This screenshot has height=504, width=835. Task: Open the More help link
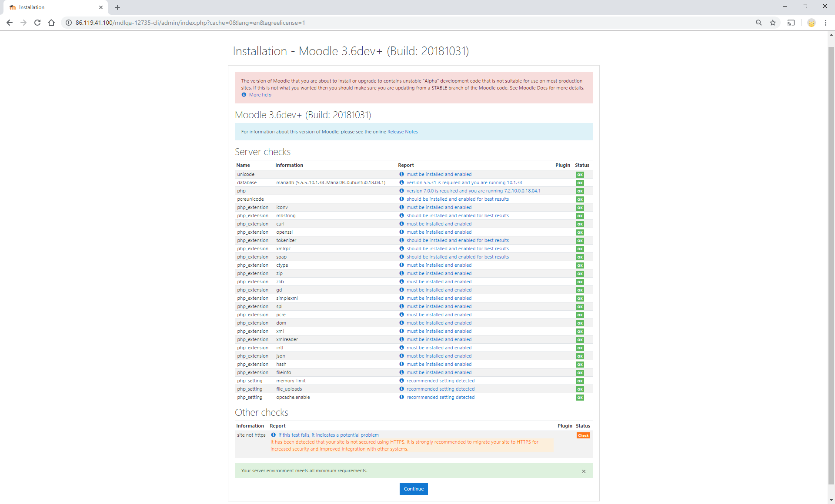[x=260, y=95]
